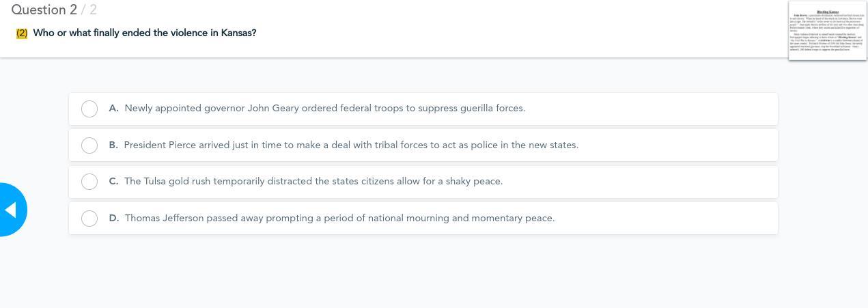Click the bold letter C label

click(x=113, y=182)
